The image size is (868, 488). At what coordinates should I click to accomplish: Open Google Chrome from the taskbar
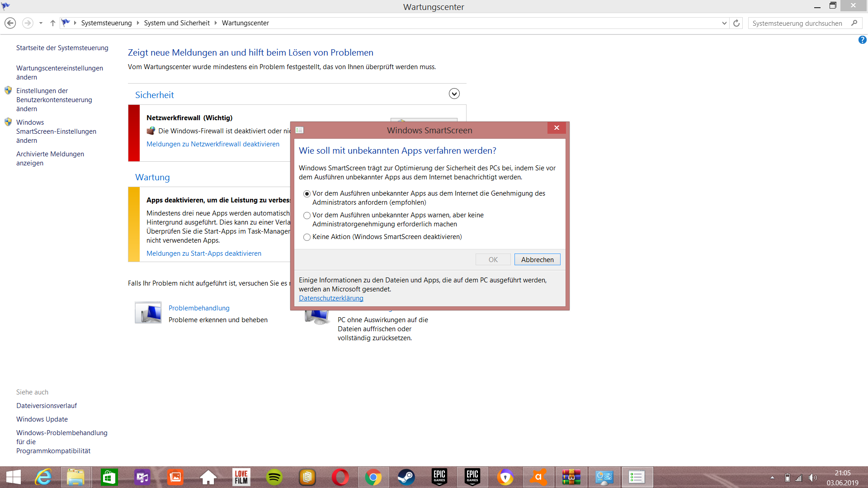coord(373,477)
